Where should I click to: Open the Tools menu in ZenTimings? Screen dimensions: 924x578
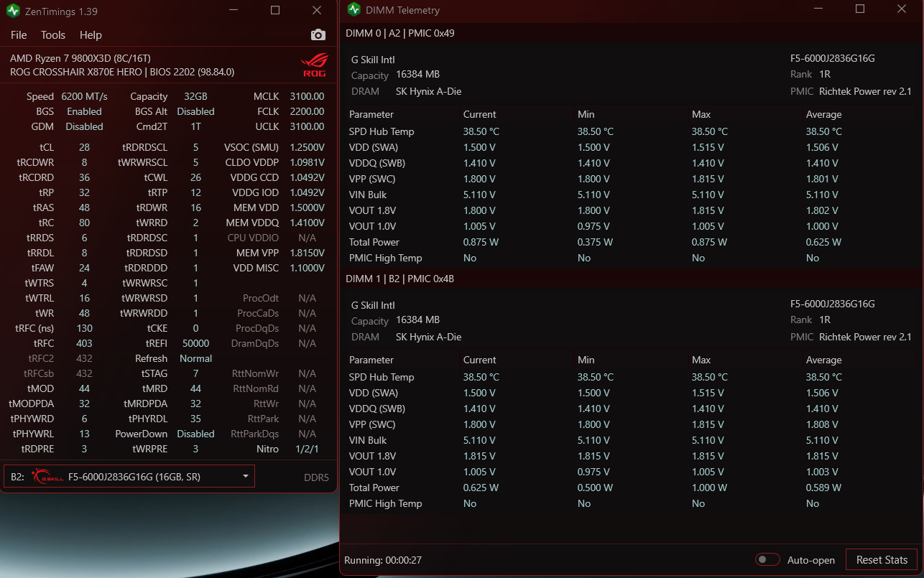click(53, 35)
